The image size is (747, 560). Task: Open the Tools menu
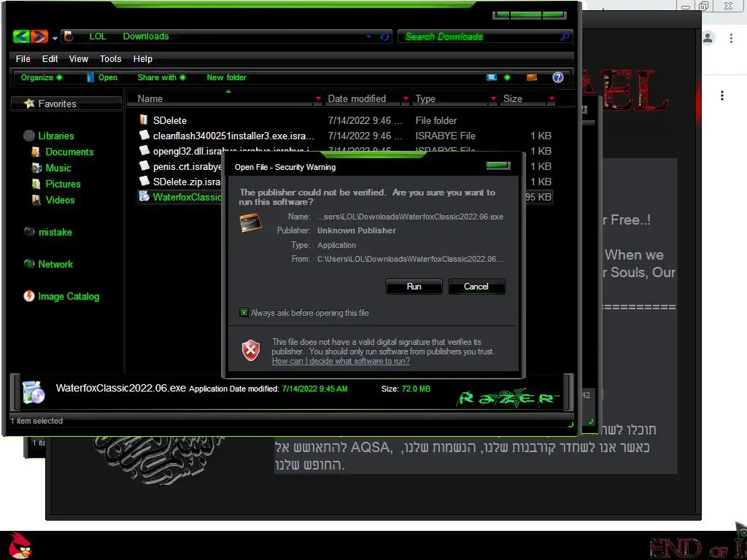(x=110, y=58)
